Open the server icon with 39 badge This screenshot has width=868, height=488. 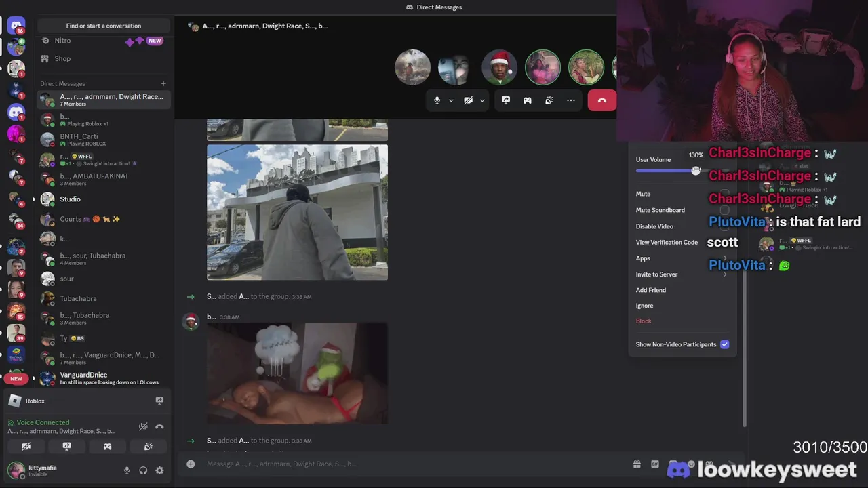(x=16, y=333)
